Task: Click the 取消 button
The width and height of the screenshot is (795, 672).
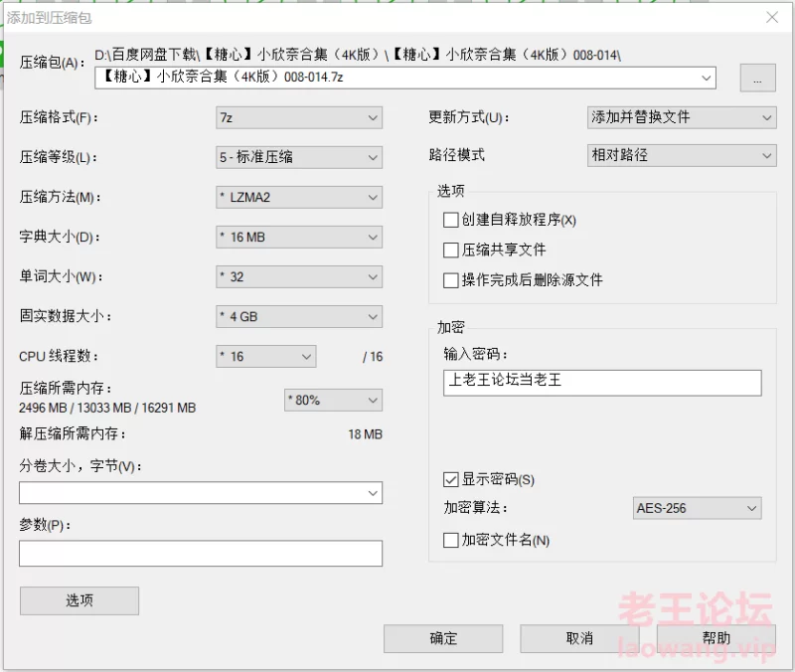Action: coord(579,638)
